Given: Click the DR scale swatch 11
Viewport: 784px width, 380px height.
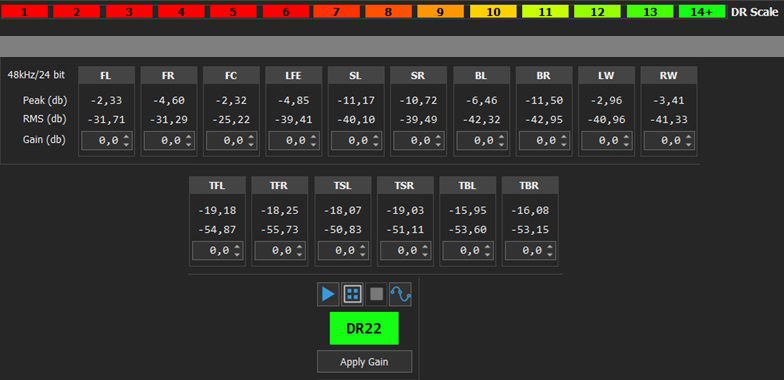Looking at the screenshot, I should (545, 12).
